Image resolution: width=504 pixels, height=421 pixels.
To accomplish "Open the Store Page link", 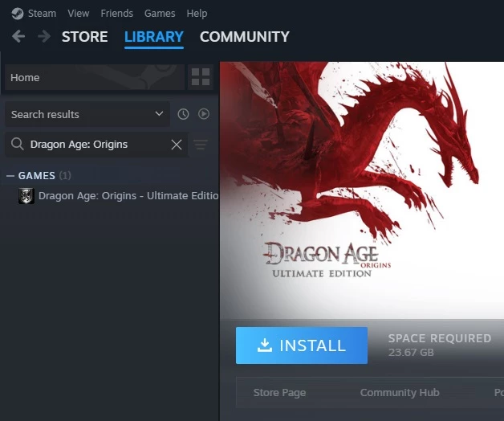I will tap(279, 393).
